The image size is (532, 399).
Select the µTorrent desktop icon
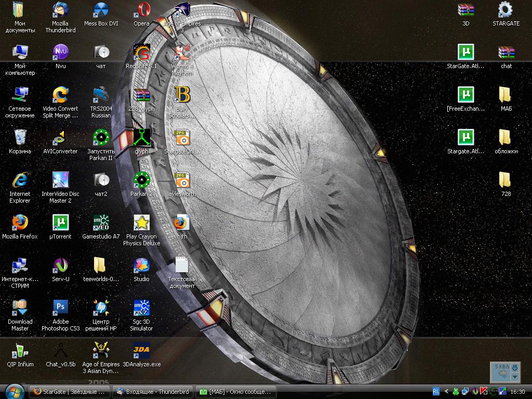pyautogui.click(x=61, y=222)
